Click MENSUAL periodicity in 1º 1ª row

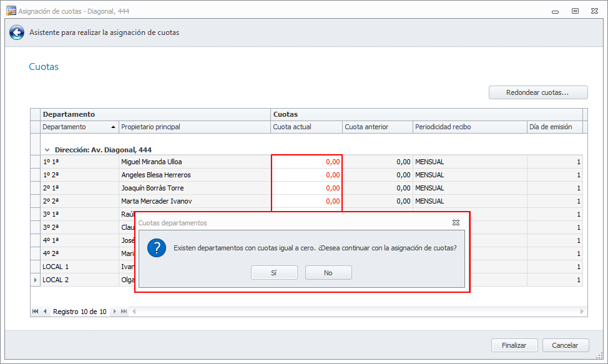pyautogui.click(x=470, y=162)
